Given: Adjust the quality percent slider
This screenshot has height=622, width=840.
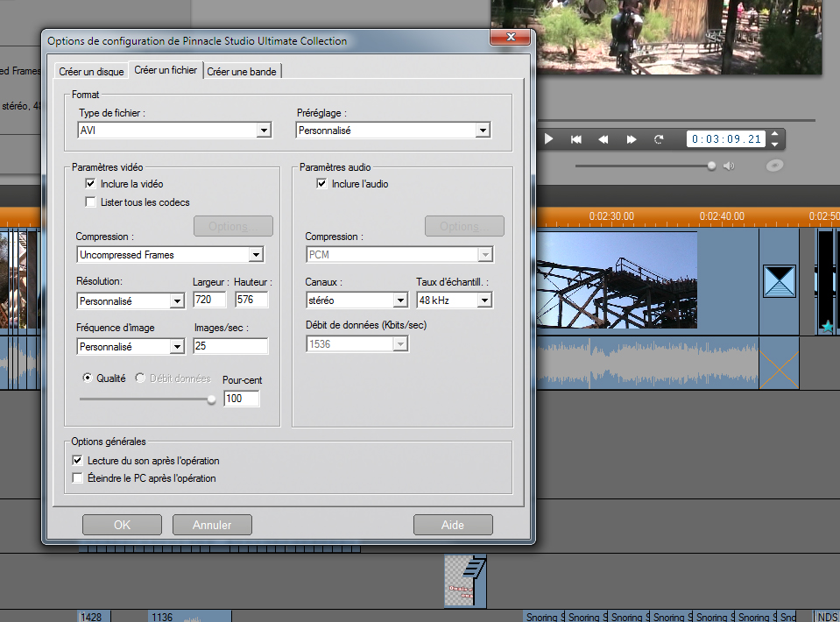Looking at the screenshot, I should [212, 399].
